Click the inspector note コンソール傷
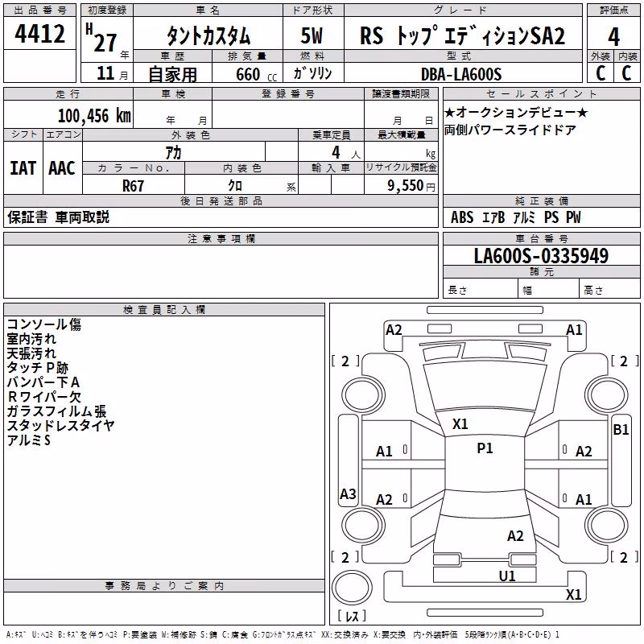Viewport: 644px width, 644px height. coord(44,324)
